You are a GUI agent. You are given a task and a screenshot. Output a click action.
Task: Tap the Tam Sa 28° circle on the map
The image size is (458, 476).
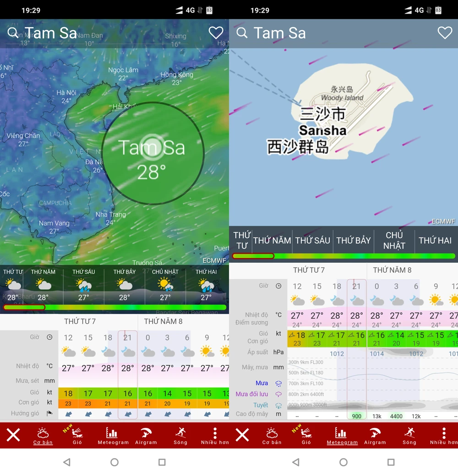[x=152, y=153]
